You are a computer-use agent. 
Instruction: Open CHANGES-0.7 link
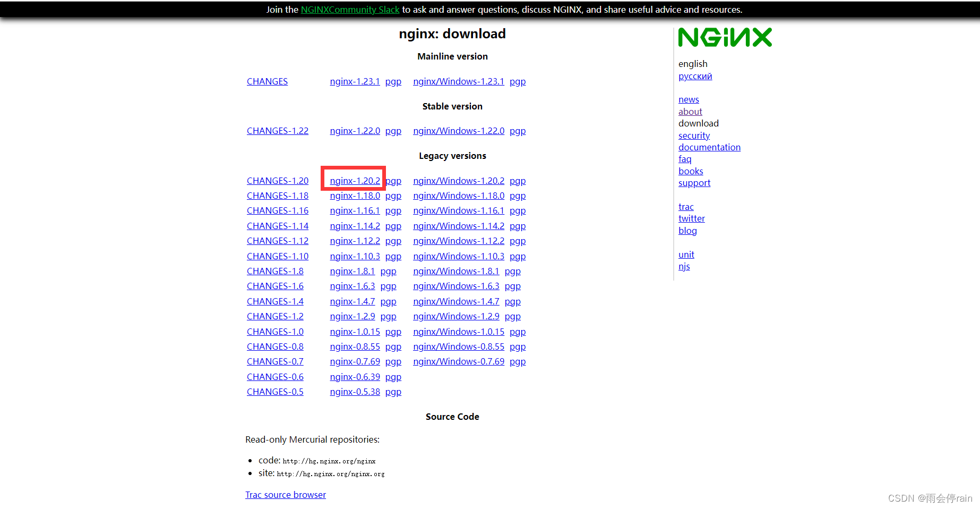pos(275,361)
